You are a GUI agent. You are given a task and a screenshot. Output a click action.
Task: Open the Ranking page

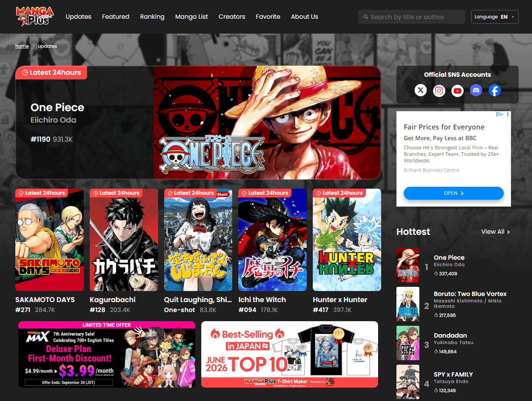[152, 17]
